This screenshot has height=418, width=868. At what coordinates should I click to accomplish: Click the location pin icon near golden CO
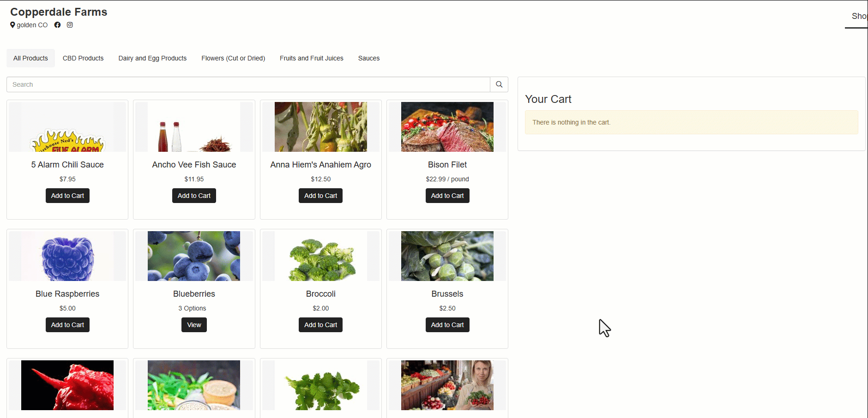12,25
